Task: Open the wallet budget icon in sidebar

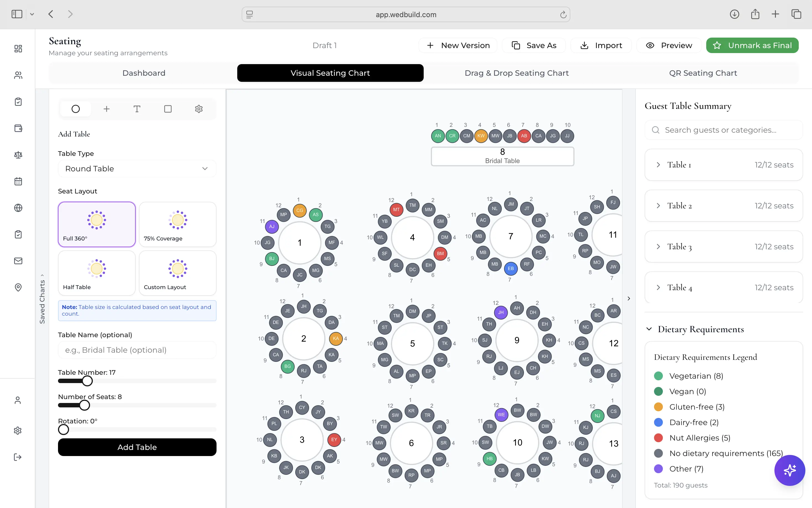Action: (18, 128)
